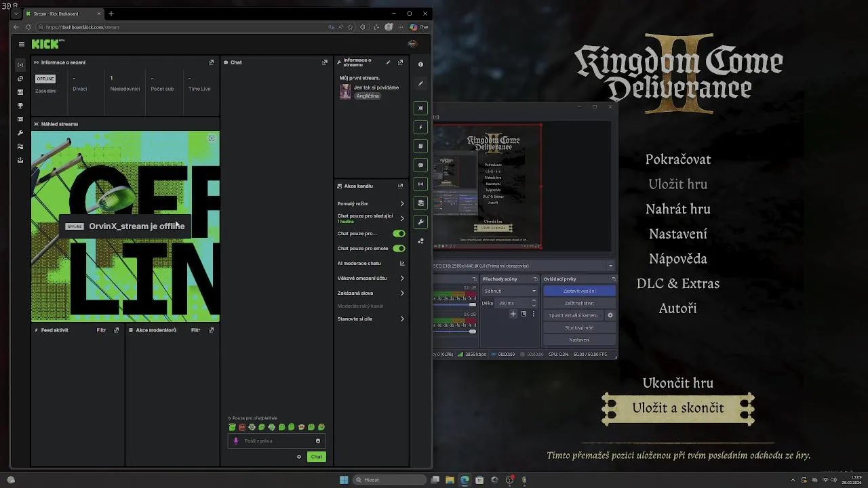Click the Uložit a skončit button
The image size is (868, 488).
coord(678,408)
